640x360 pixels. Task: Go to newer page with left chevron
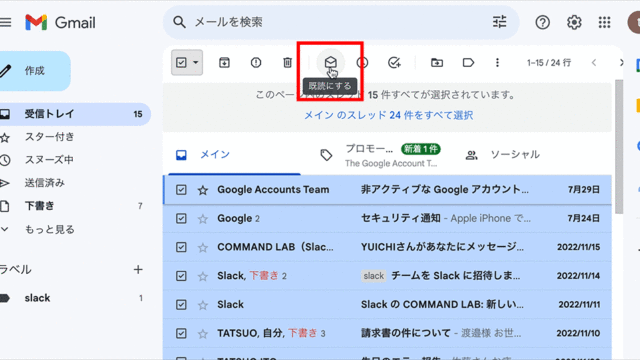594,62
